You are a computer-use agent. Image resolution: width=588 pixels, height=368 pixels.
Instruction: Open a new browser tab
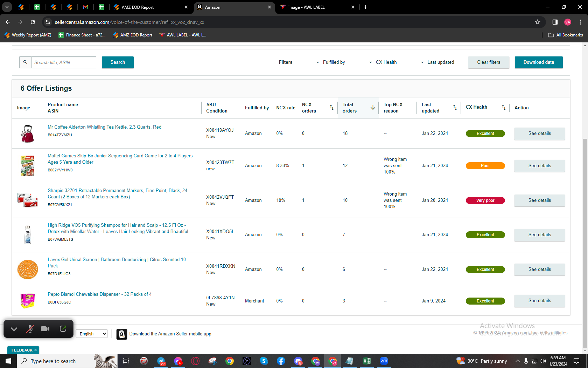(365, 7)
